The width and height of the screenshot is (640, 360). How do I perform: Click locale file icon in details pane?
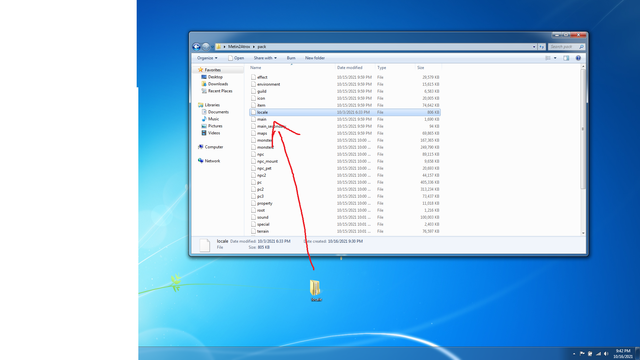[x=204, y=245]
